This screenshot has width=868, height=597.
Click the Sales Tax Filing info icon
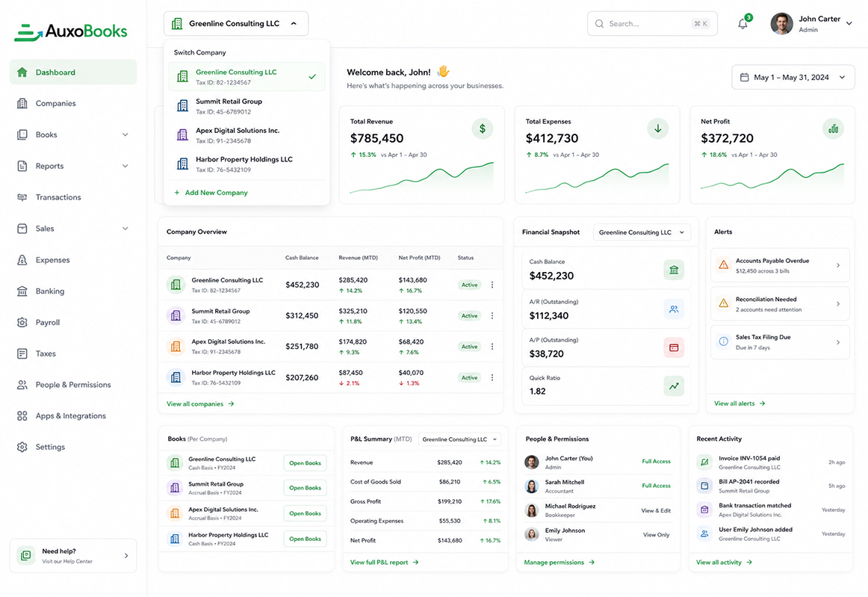pos(723,341)
